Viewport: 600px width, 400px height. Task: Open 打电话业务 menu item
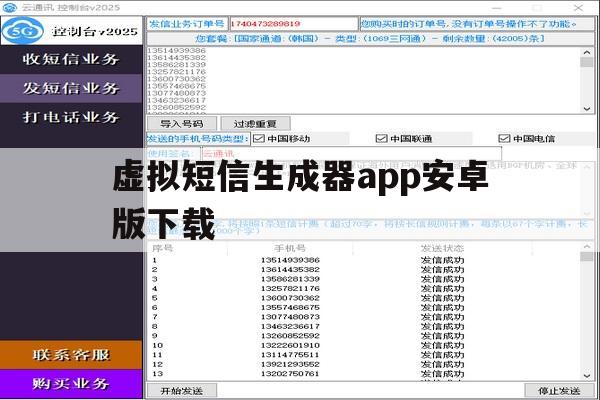71,117
